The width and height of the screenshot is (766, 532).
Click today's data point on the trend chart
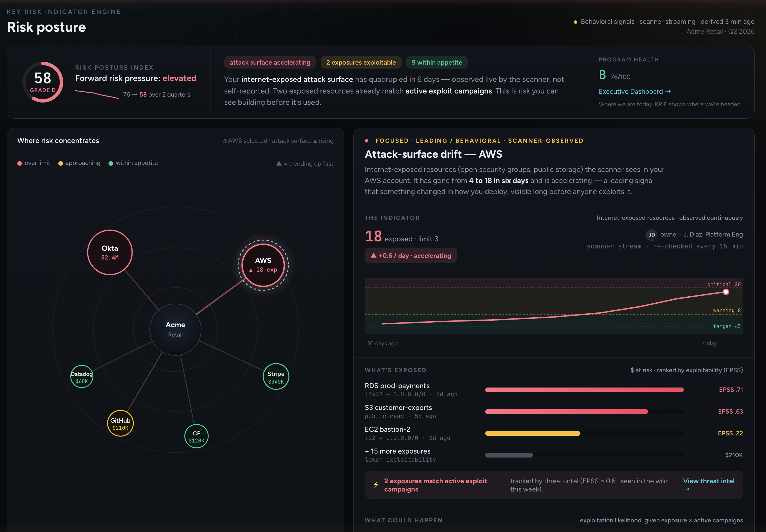pyautogui.click(x=726, y=292)
